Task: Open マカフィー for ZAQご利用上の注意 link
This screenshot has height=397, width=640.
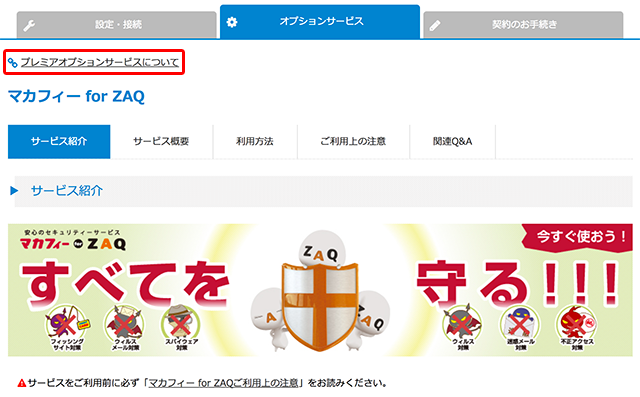Action: pos(224,383)
